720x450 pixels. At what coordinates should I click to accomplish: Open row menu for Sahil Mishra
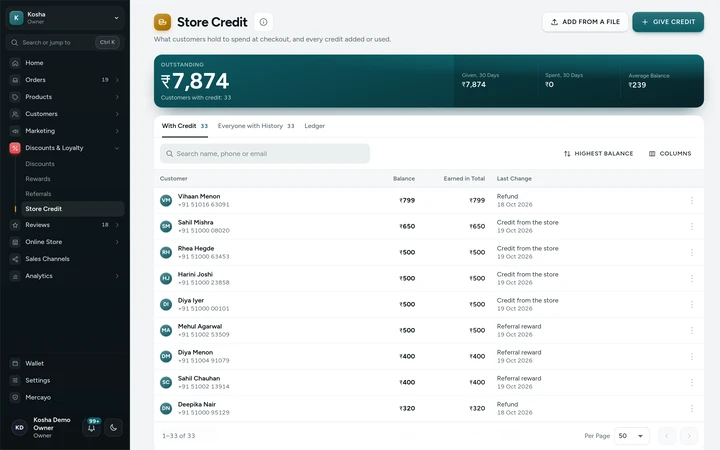(692, 226)
